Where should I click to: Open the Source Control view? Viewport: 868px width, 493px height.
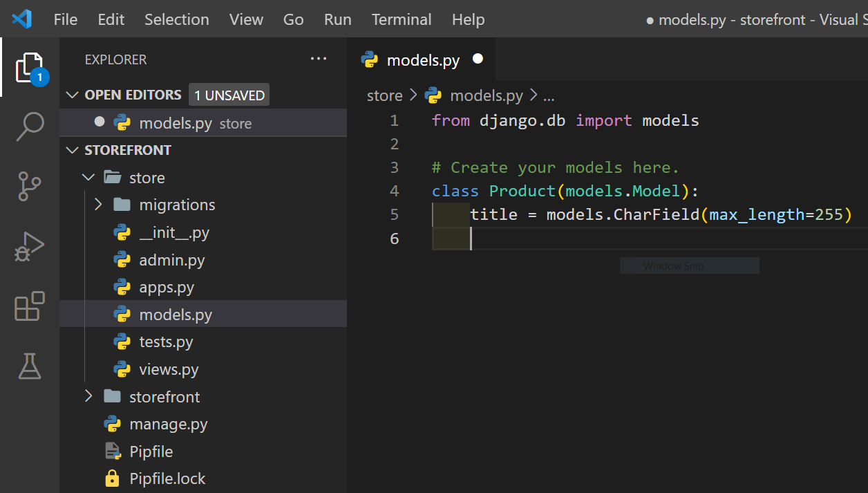pos(29,187)
